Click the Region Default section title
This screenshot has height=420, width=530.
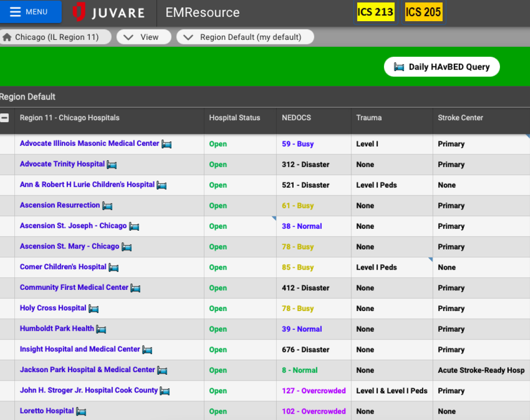tap(28, 97)
